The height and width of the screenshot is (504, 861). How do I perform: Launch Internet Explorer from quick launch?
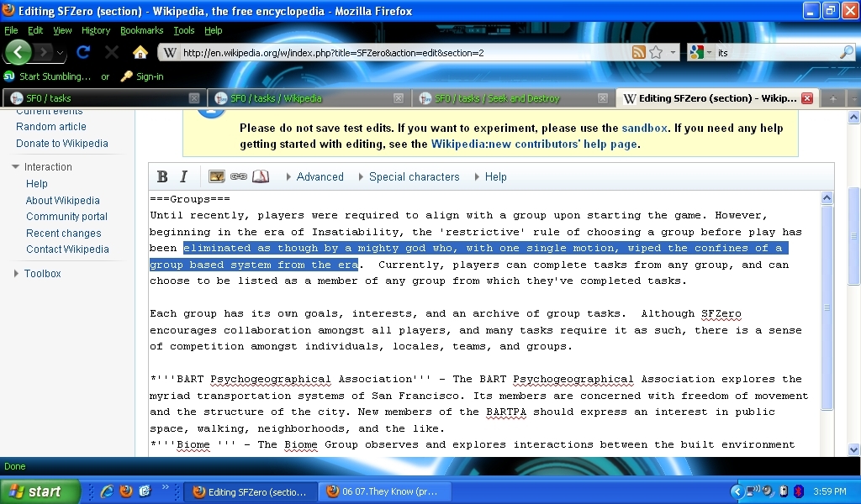tap(107, 491)
